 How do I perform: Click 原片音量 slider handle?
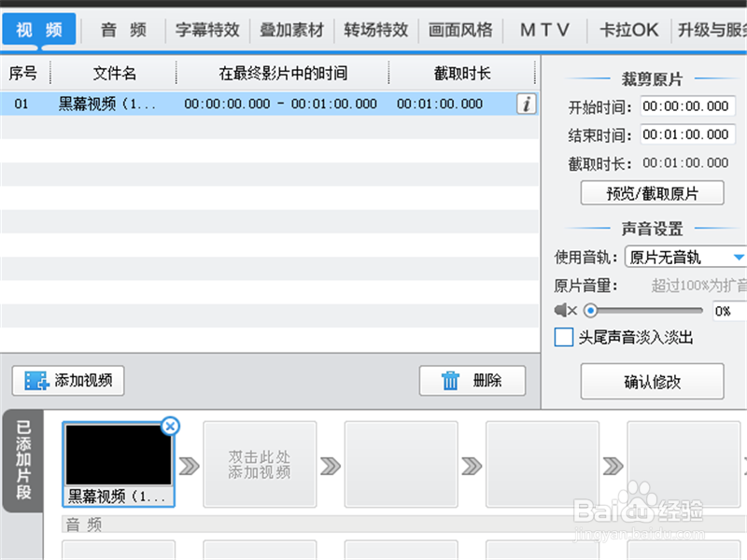(591, 311)
